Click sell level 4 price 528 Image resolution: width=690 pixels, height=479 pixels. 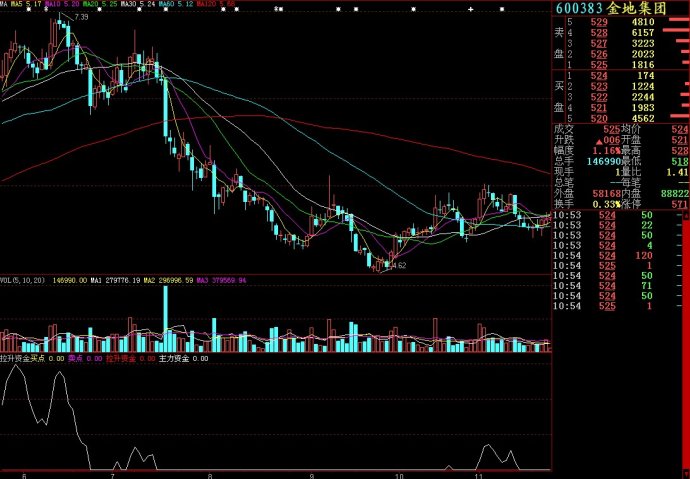point(599,33)
